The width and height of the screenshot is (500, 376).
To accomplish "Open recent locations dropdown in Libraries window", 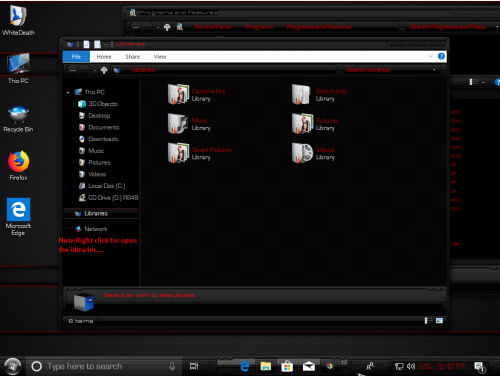I will click(x=95, y=70).
